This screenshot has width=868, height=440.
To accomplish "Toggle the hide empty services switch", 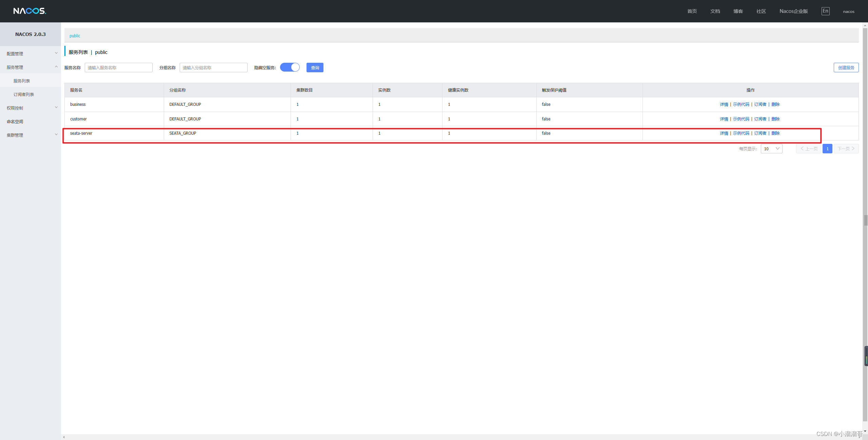I will click(290, 68).
